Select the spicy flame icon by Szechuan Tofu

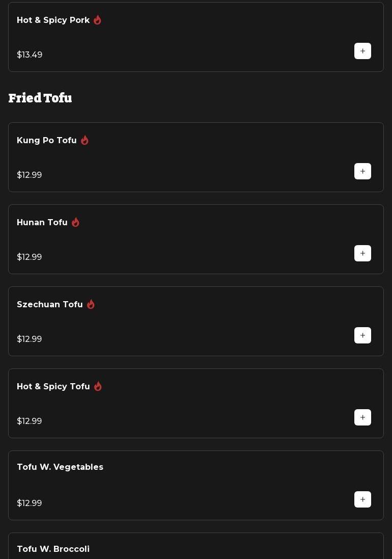(x=91, y=304)
